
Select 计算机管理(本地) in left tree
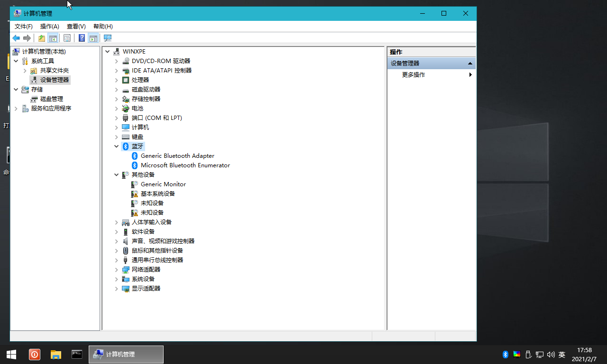tap(44, 52)
